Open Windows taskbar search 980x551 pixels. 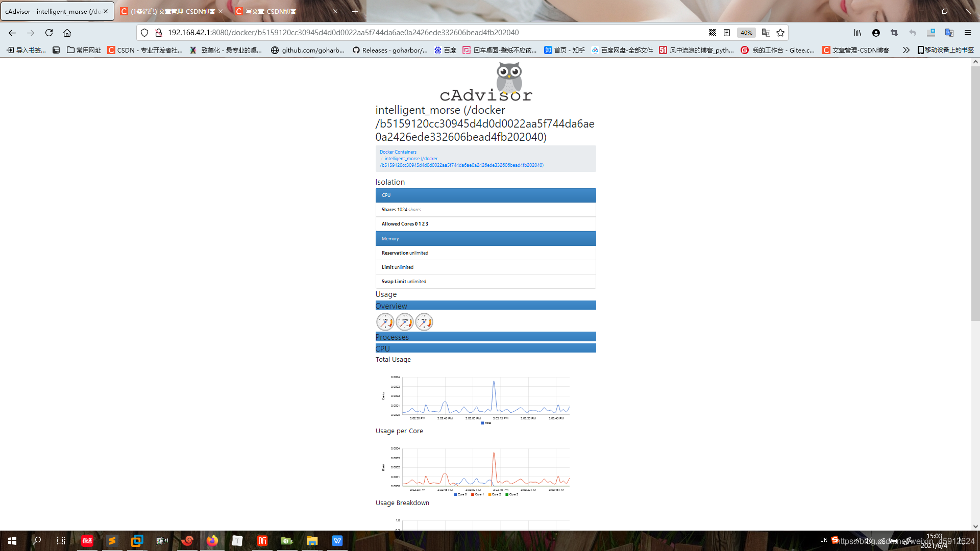pyautogui.click(x=37, y=541)
